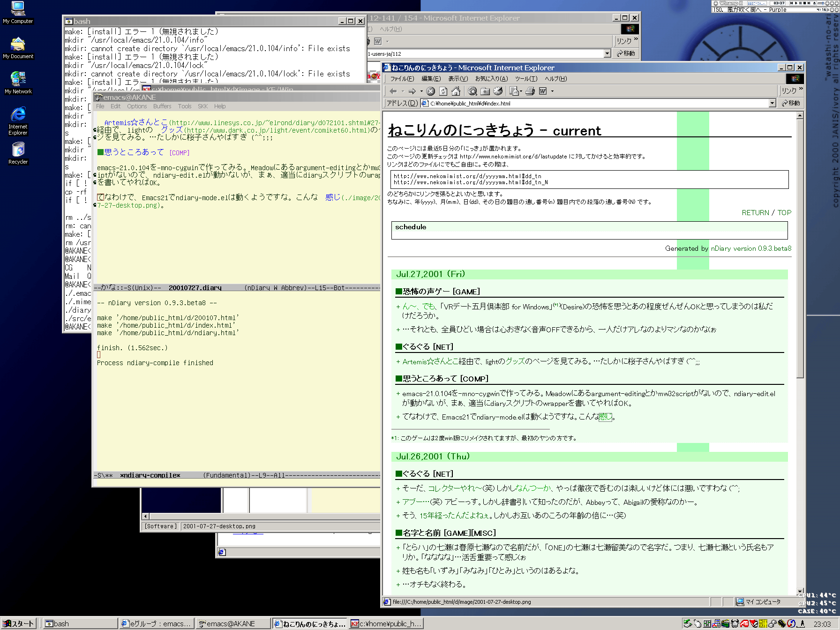840x630 pixels.
Task: Click the 移動 Go button in front IE
Action: coord(791,103)
